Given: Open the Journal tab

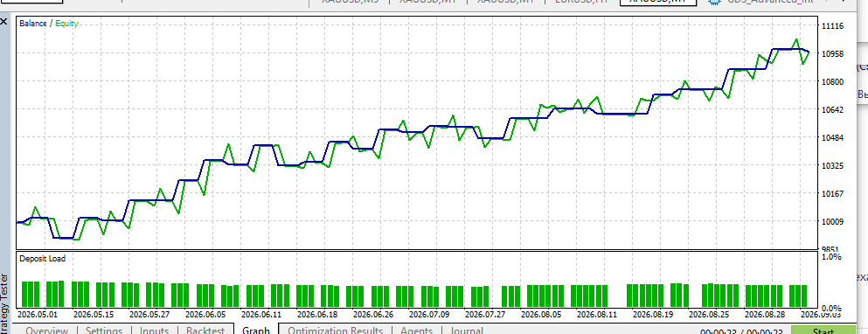Looking at the screenshot, I should pos(466,331).
